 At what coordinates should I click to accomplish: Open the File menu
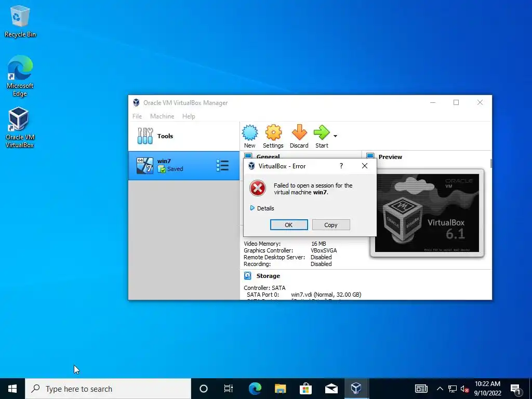point(137,116)
